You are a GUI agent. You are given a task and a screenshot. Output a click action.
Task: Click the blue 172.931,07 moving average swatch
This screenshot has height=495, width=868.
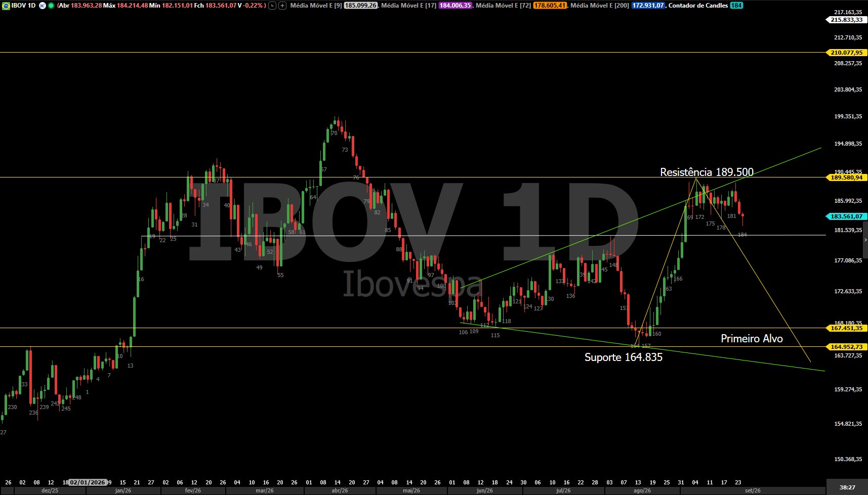click(x=648, y=6)
